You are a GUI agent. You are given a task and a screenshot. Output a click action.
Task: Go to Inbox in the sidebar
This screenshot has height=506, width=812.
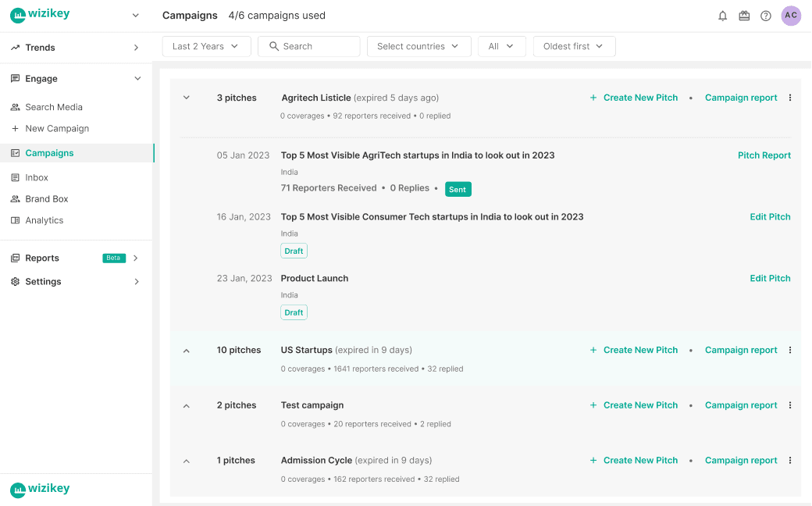[37, 177]
